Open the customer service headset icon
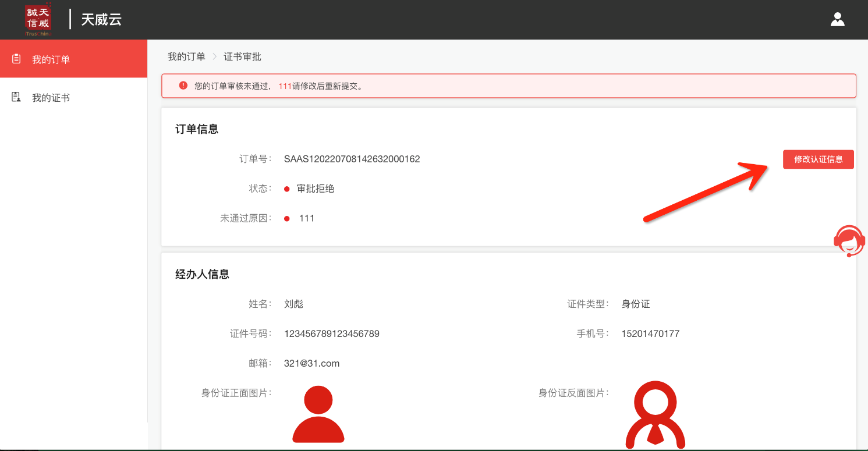 pos(849,241)
